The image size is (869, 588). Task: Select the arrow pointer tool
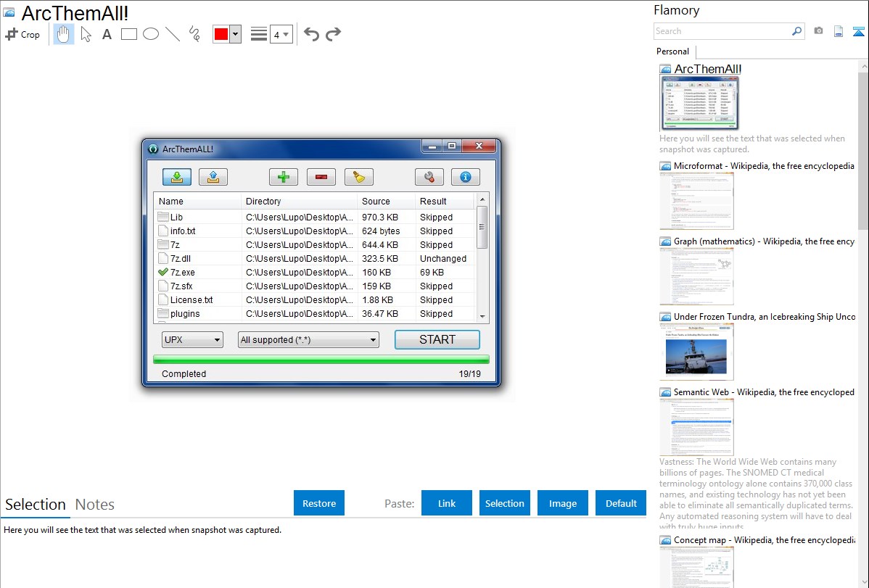point(86,34)
